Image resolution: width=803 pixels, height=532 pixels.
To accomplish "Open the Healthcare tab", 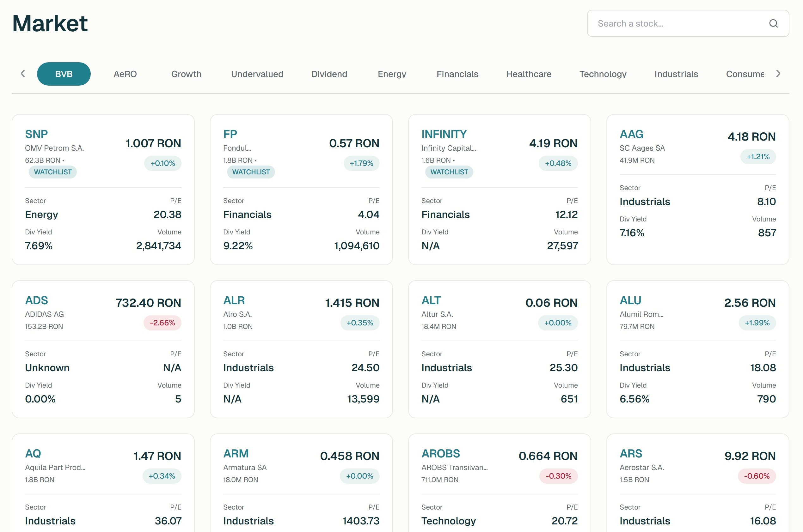I will pos(529,74).
